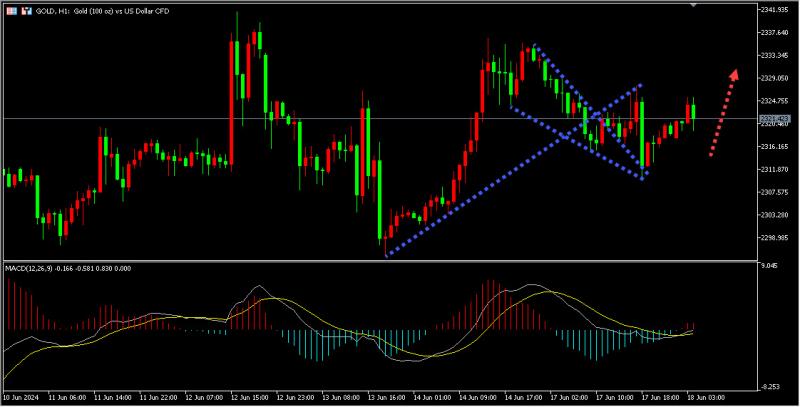
Task: Select the current price label 2321.423
Action: (x=774, y=119)
